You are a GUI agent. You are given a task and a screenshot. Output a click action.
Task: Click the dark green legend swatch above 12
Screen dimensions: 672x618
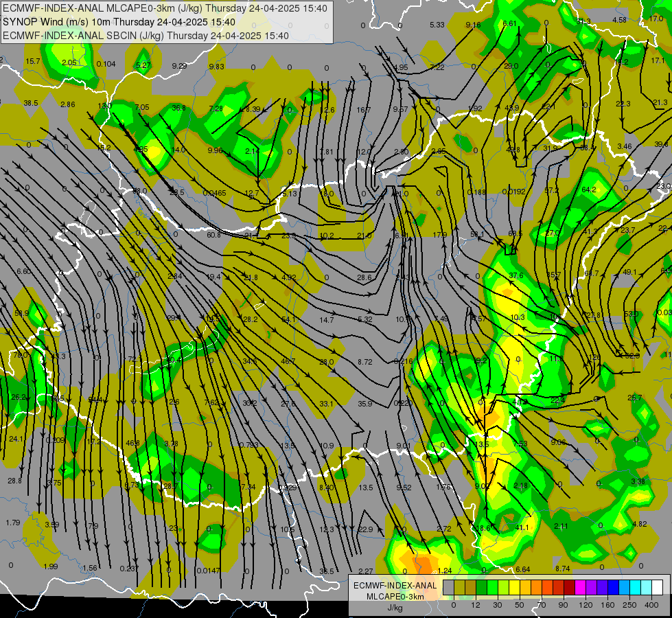[482, 587]
